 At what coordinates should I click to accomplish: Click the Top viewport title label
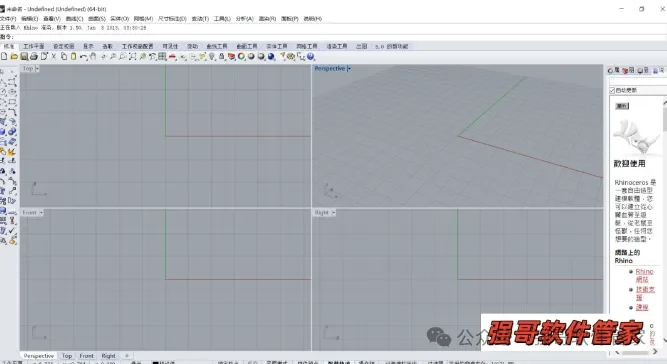click(x=28, y=68)
